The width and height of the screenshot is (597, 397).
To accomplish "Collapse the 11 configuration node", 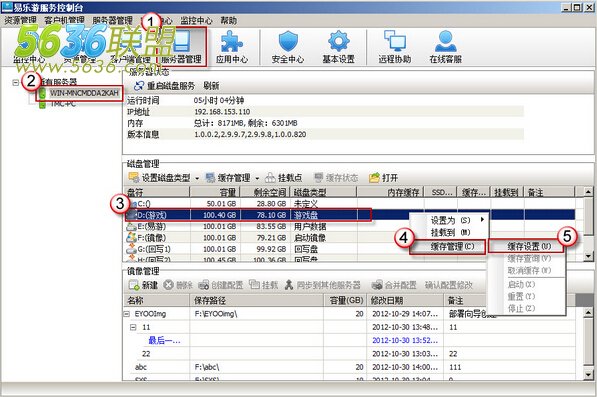I will click(133, 327).
